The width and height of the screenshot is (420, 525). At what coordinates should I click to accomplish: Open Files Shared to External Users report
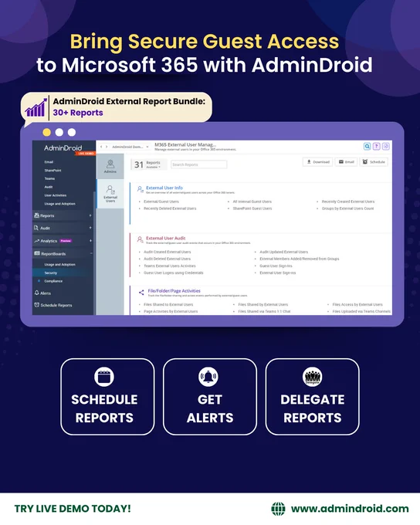click(168, 305)
